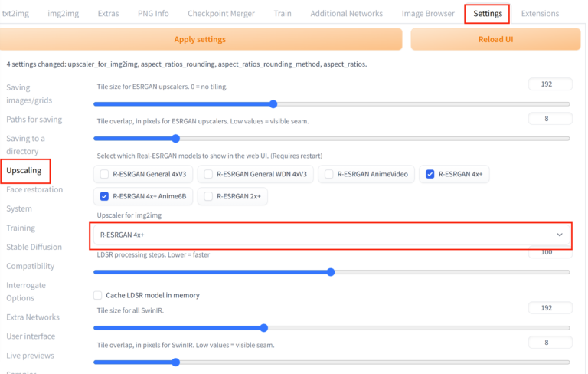Uncheck R-ESRGAN 4x+ Anime6B checkbox
This screenshot has width=588, height=374.
(104, 196)
